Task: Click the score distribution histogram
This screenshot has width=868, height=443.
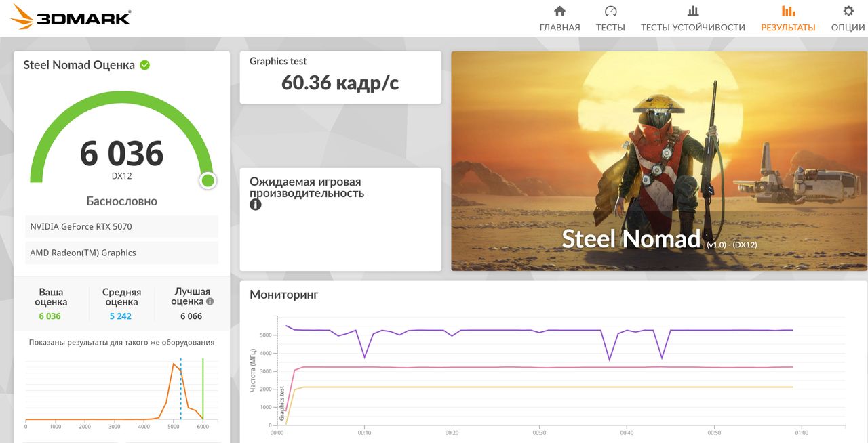Action: pyautogui.click(x=122, y=391)
